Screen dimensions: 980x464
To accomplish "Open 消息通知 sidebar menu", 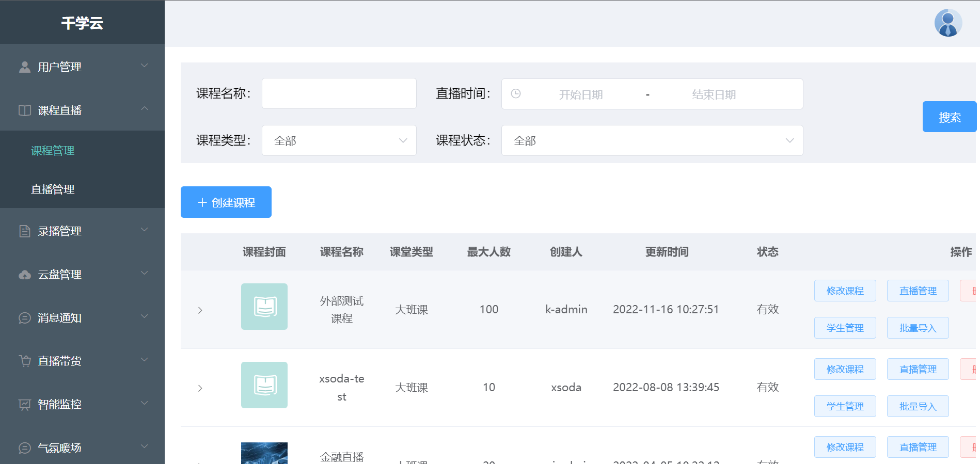I will [82, 318].
